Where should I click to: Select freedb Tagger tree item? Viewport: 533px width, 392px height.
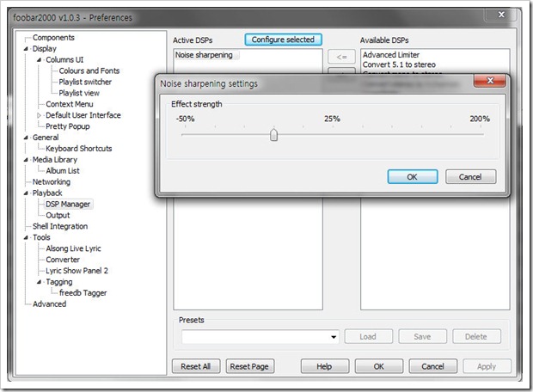click(x=83, y=293)
